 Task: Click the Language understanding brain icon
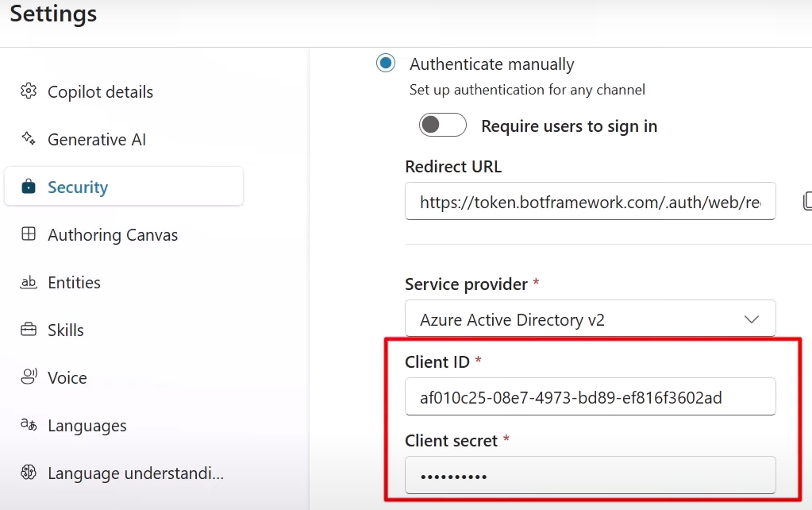tap(29, 472)
